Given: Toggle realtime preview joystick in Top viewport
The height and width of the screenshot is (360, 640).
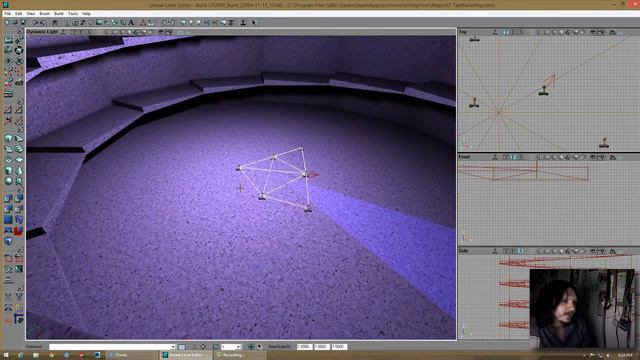Looking at the screenshot, I should pos(495,32).
